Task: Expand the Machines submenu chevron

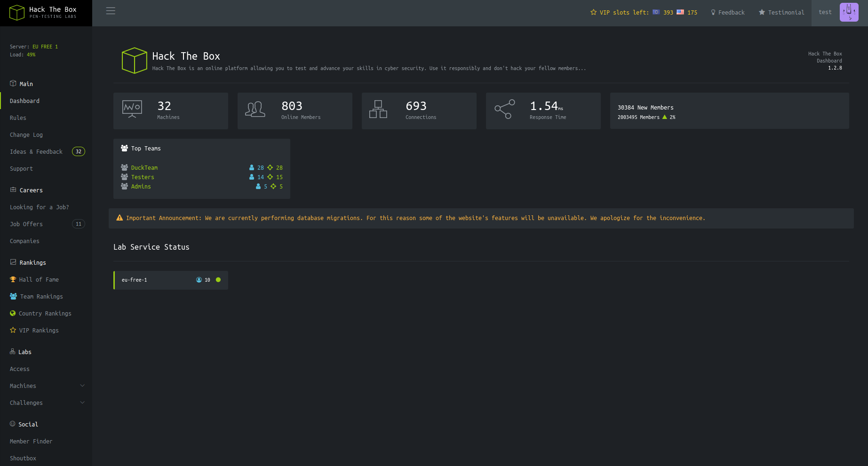Action: click(82, 386)
